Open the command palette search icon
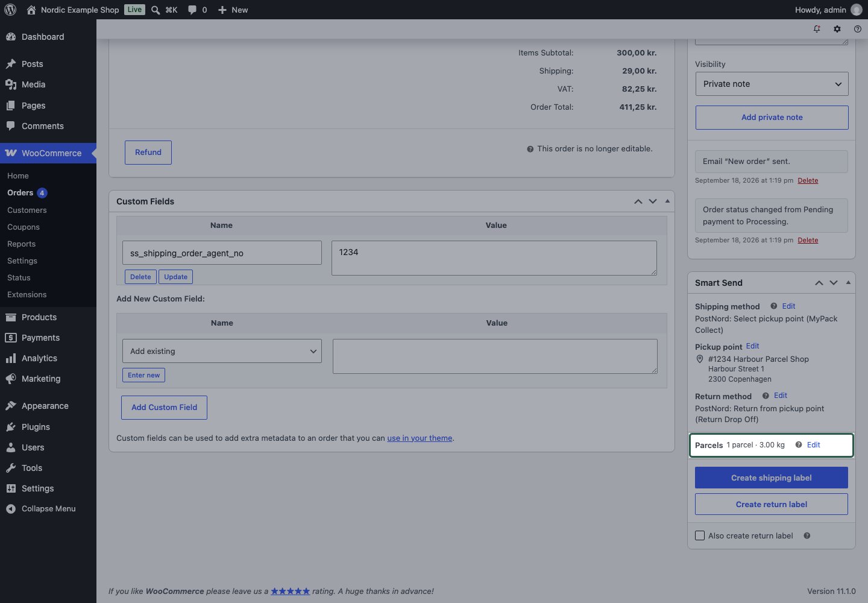 [x=156, y=10]
